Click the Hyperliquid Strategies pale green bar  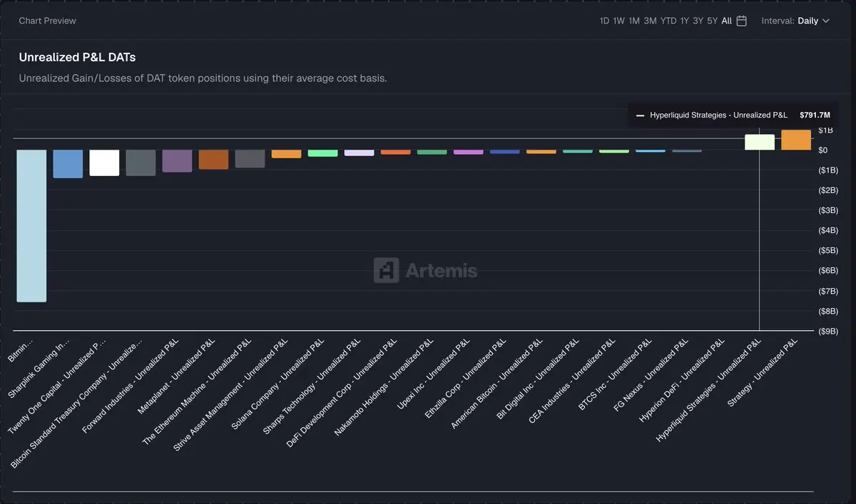click(760, 142)
